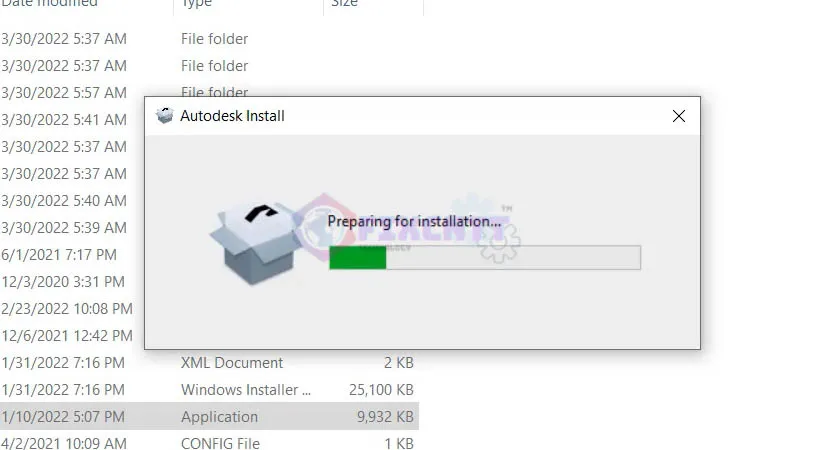Select the XML Document file row
This screenshot has width=820, height=450.
coord(209,363)
